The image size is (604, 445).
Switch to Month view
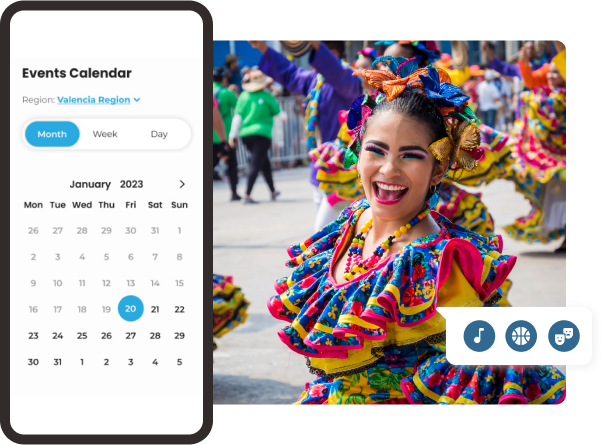[52, 134]
